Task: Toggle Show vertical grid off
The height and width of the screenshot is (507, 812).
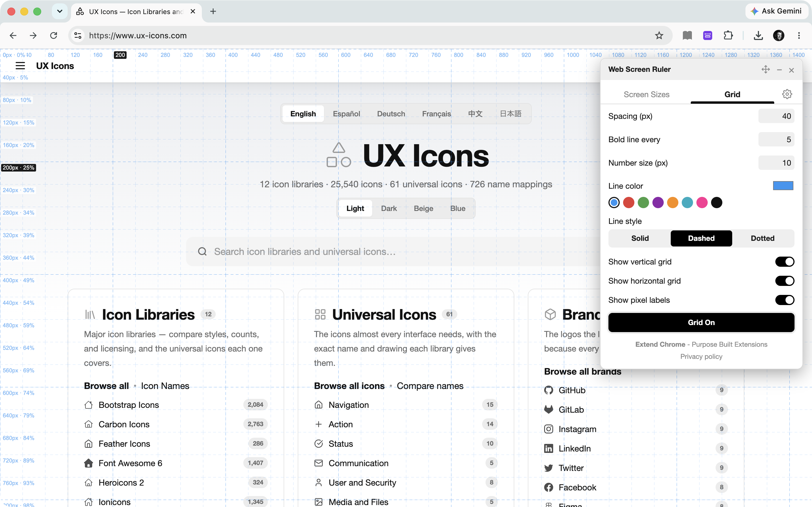Action: coord(784,262)
